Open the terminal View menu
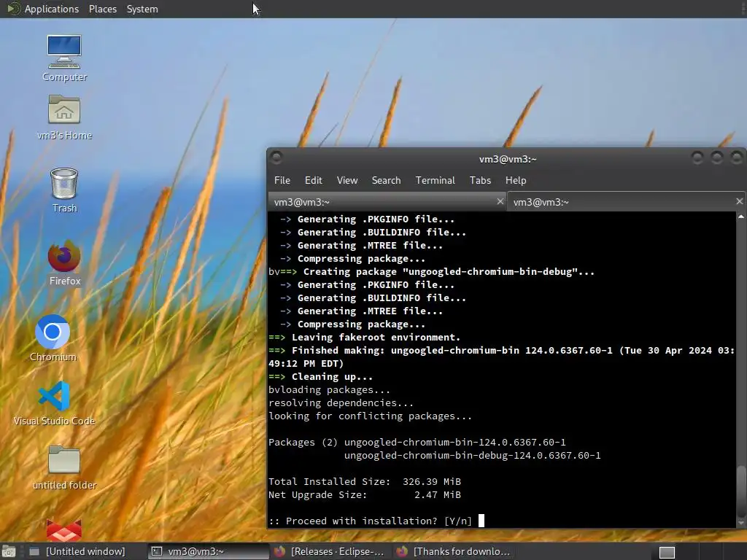The height and width of the screenshot is (560, 747). click(347, 181)
